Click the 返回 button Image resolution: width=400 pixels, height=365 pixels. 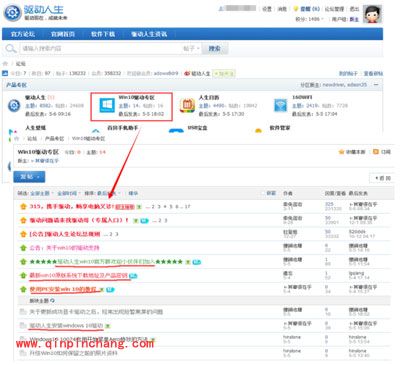[382, 178]
